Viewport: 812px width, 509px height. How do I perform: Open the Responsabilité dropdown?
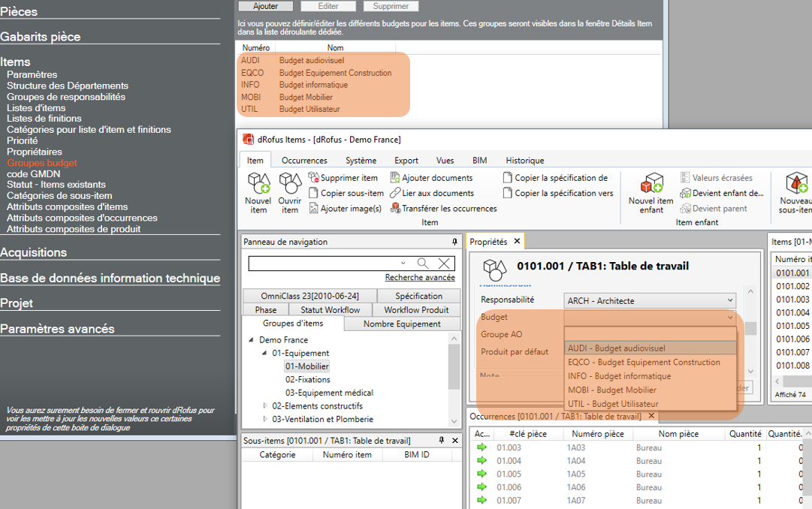click(x=729, y=300)
